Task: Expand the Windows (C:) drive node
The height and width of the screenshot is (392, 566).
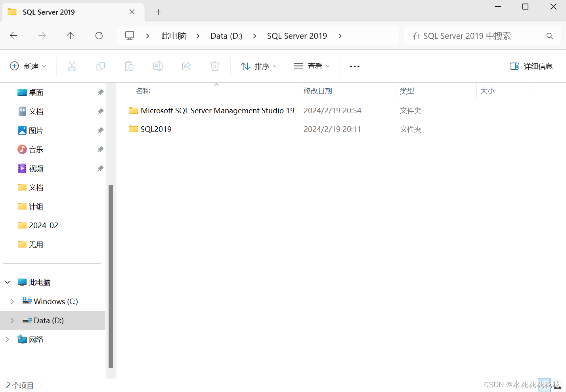Action: 12,301
